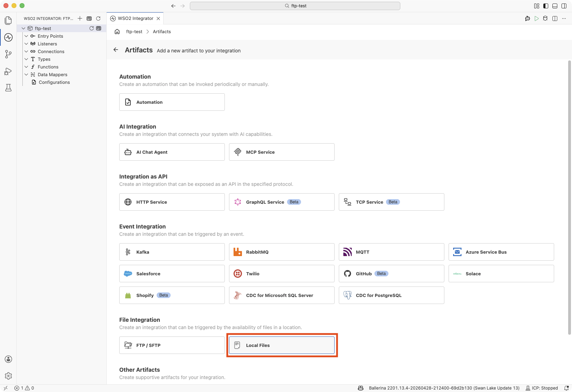Screen dimensions: 572x392
Task: Create an Automation artifact
Action: pos(172,102)
